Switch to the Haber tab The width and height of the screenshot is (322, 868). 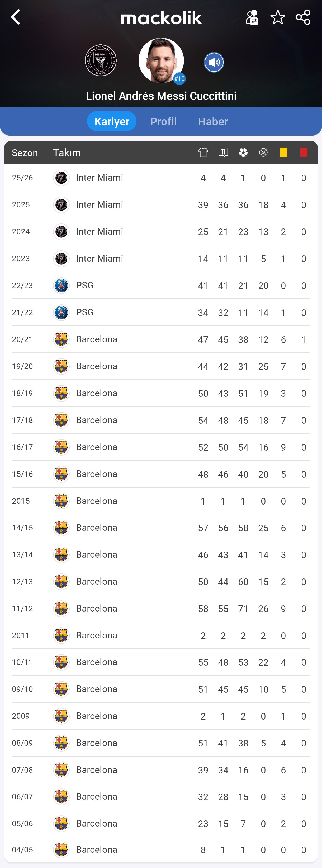(213, 121)
